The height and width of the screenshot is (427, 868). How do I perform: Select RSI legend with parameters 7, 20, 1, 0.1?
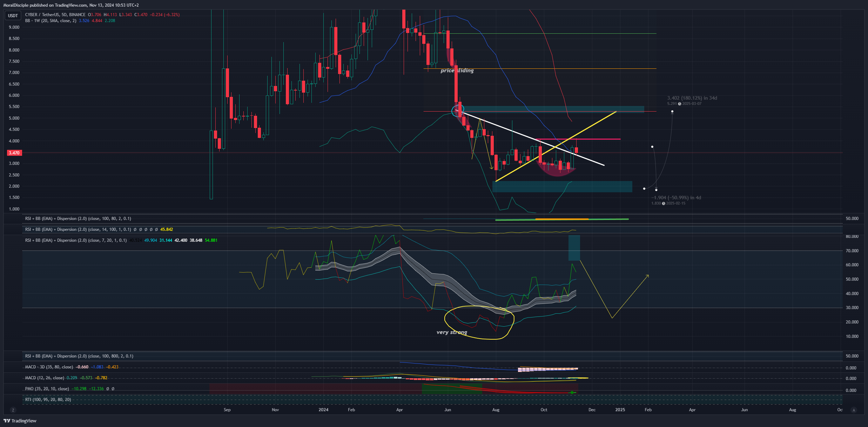76,240
